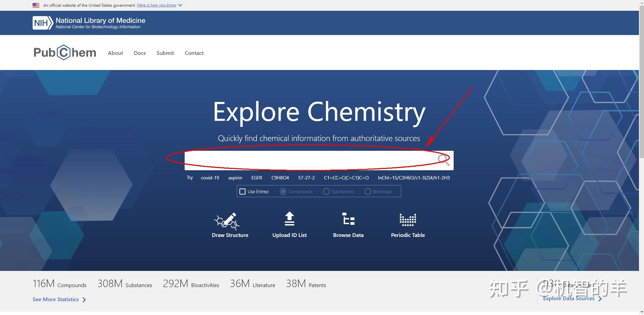Open the See More Statistics arrow link
The height and width of the screenshot is (315, 644).
point(59,300)
